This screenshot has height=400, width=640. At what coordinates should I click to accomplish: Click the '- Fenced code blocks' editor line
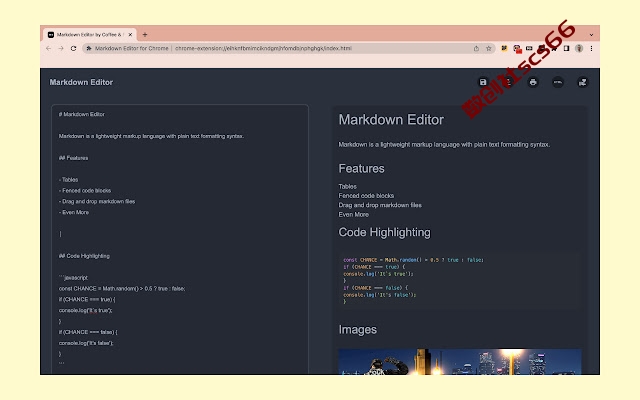click(x=85, y=191)
